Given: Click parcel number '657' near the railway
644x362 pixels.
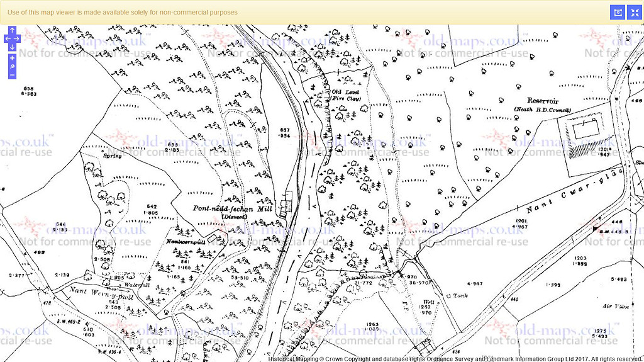Looking at the screenshot, I should coord(284,130).
